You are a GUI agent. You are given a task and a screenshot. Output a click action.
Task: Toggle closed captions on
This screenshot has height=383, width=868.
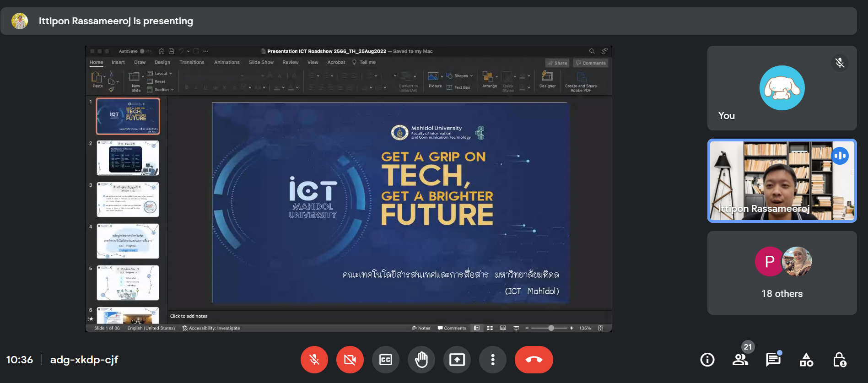pyautogui.click(x=385, y=360)
